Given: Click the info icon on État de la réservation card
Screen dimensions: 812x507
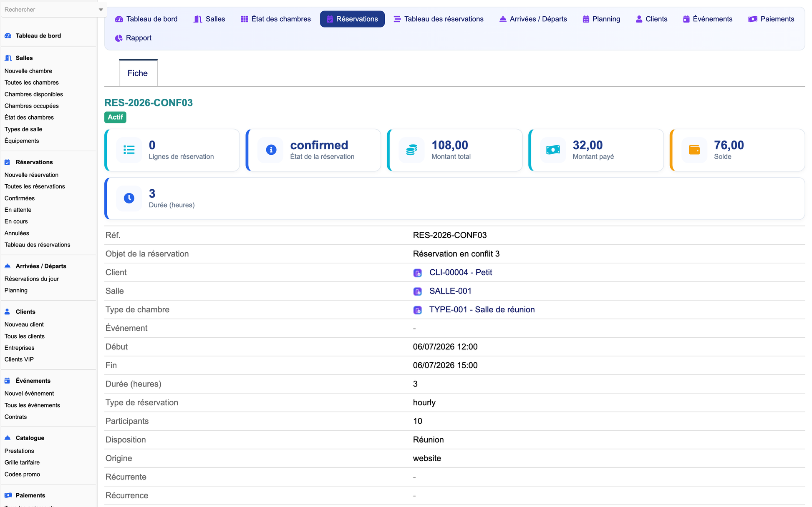Looking at the screenshot, I should click(271, 150).
